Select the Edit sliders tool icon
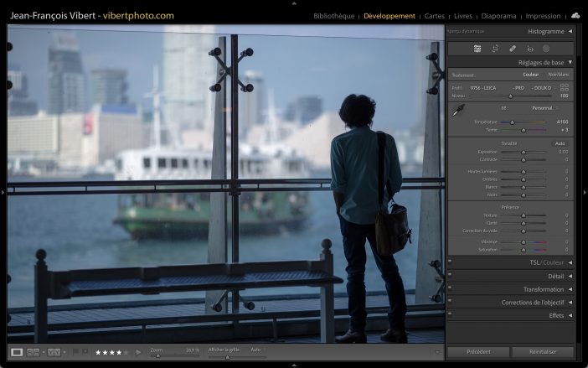The width and height of the screenshot is (588, 368). point(477,49)
